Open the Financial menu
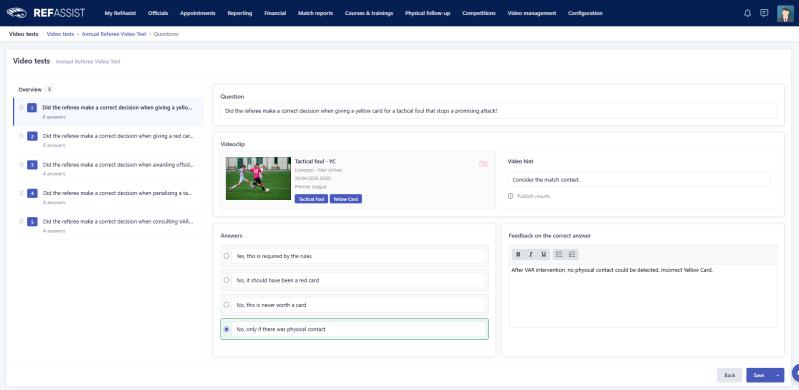799x390 pixels. [x=275, y=13]
